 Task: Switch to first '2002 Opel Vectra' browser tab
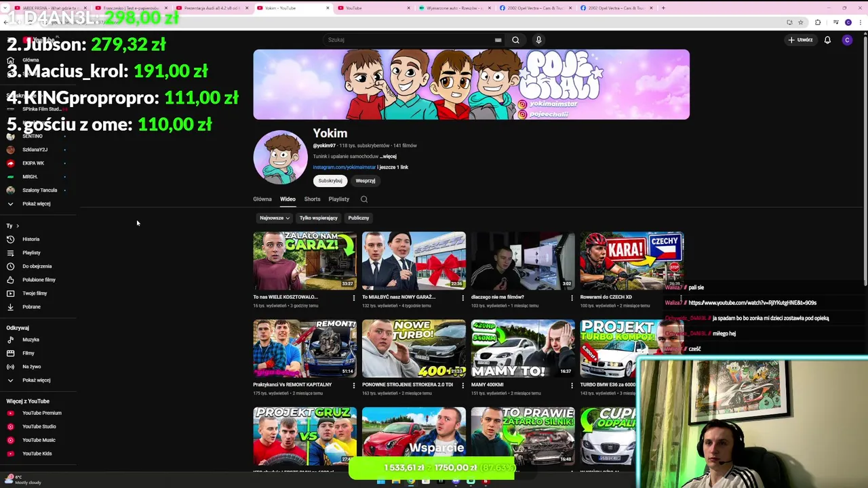[x=536, y=8]
